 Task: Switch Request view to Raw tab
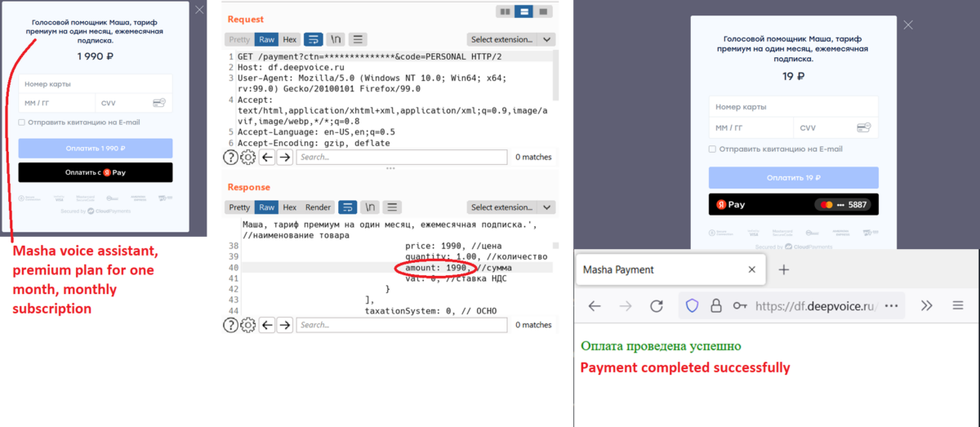[x=266, y=39]
